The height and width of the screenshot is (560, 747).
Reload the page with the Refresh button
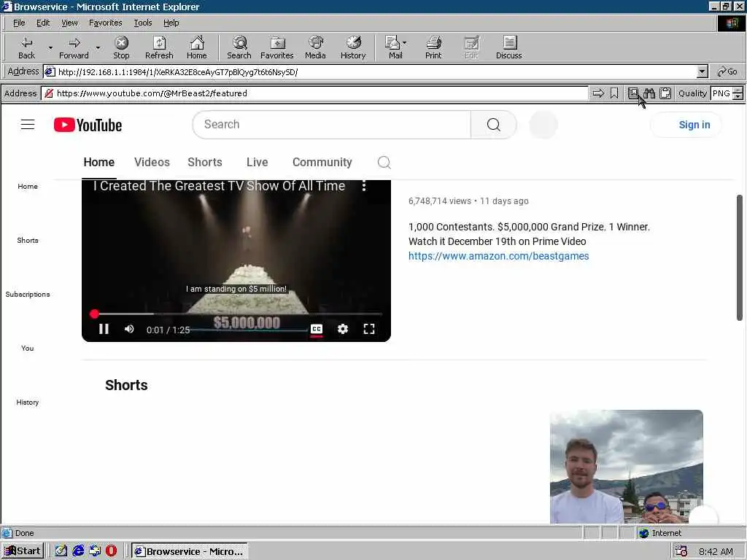tap(159, 47)
